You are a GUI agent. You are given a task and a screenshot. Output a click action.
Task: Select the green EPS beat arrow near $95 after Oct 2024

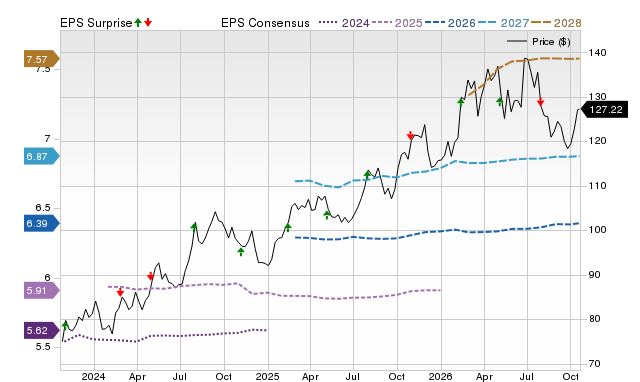tap(241, 251)
